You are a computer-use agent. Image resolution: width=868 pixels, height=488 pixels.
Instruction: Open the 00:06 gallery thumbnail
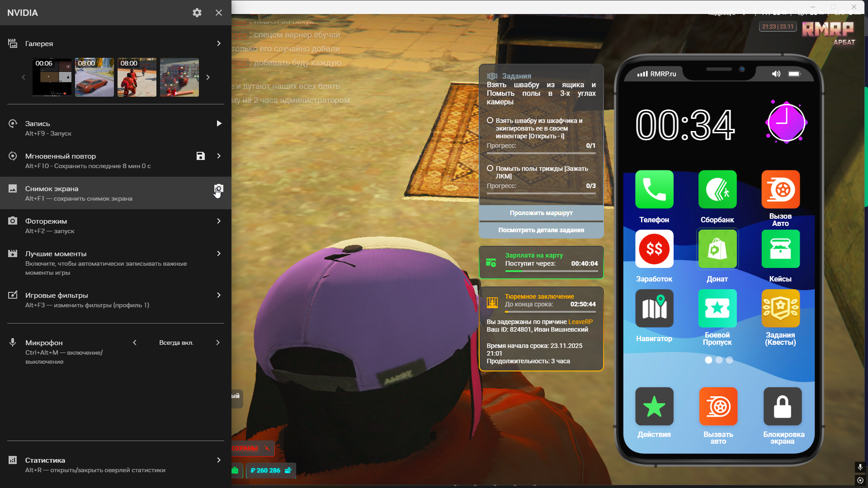tap(52, 77)
